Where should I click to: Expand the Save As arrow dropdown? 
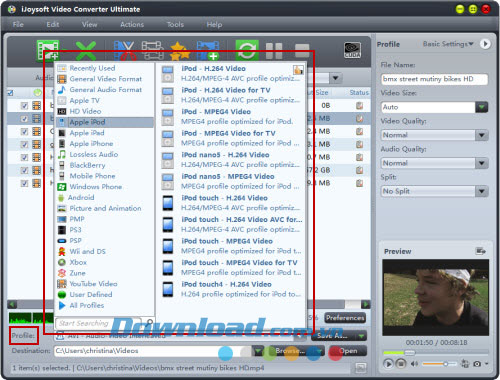pyautogui.click(x=361, y=336)
